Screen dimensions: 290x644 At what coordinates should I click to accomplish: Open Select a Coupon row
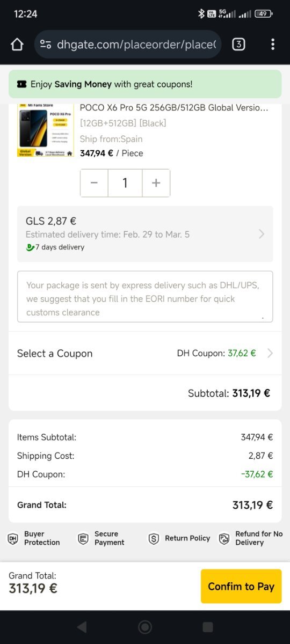click(145, 353)
